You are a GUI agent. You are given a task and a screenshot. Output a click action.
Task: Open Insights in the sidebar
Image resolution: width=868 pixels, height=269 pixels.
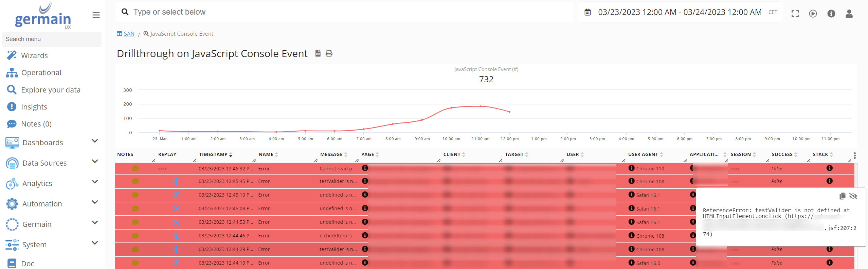[x=34, y=107]
